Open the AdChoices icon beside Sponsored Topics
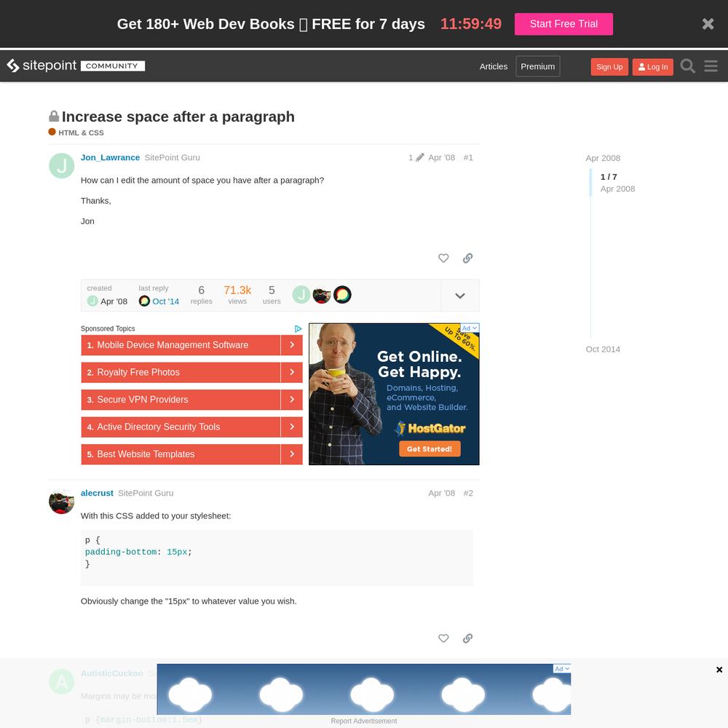 pos(298,329)
